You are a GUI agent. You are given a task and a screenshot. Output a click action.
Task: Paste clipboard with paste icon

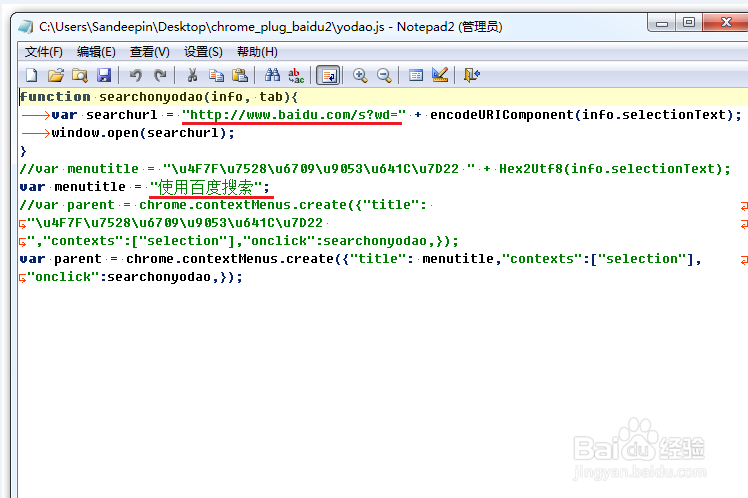(240, 75)
